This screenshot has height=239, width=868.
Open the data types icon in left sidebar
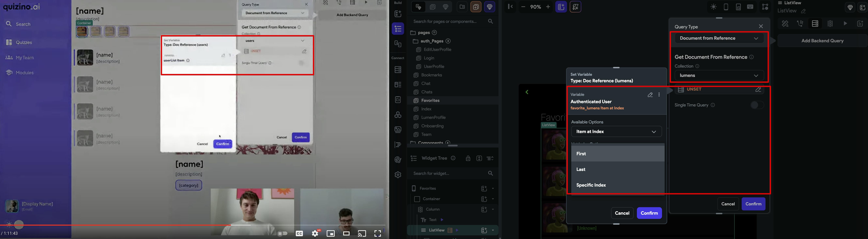click(398, 85)
